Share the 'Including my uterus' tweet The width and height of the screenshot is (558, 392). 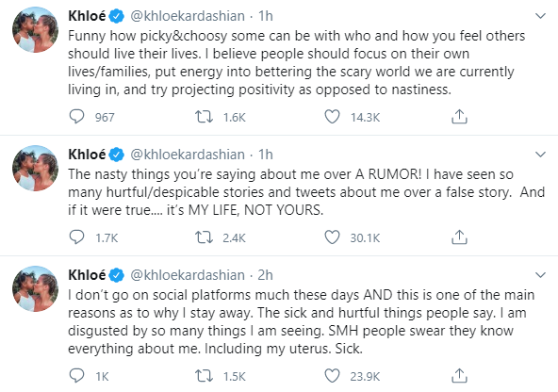[x=459, y=376]
